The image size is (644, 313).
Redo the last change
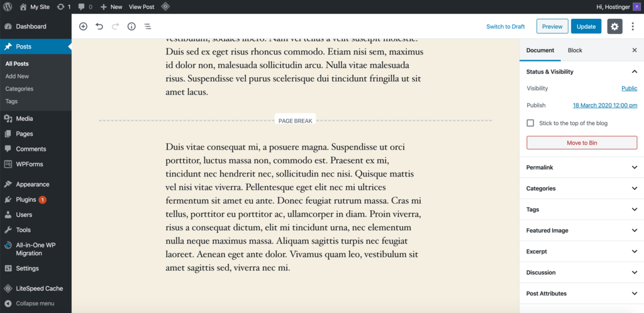point(116,26)
